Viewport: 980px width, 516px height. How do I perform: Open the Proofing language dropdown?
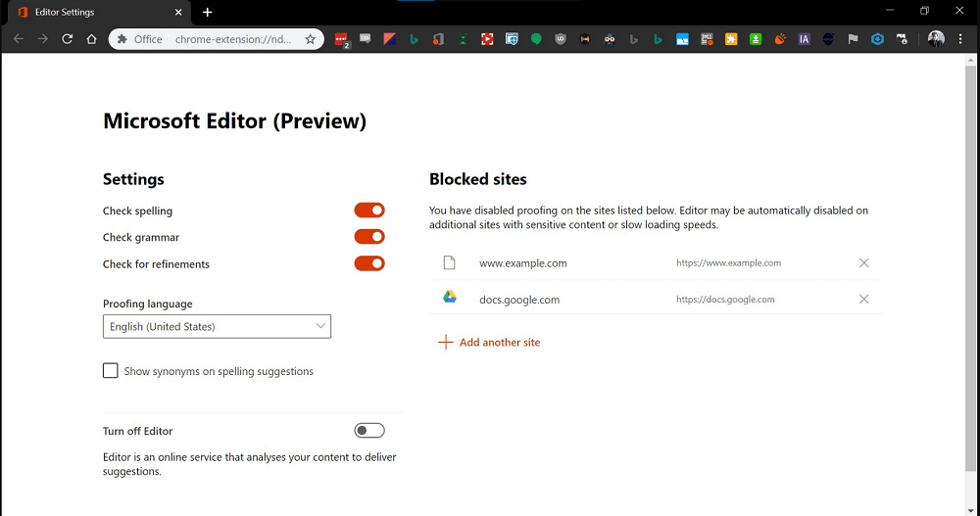(x=217, y=326)
